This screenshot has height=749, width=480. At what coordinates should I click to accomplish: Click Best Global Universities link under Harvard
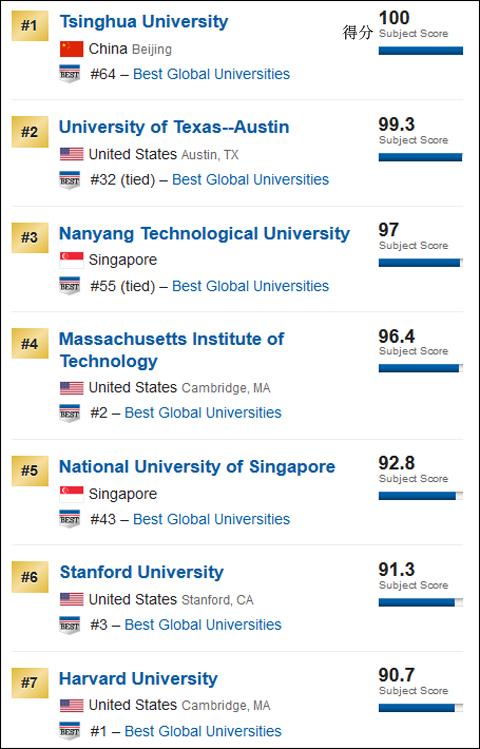(203, 731)
